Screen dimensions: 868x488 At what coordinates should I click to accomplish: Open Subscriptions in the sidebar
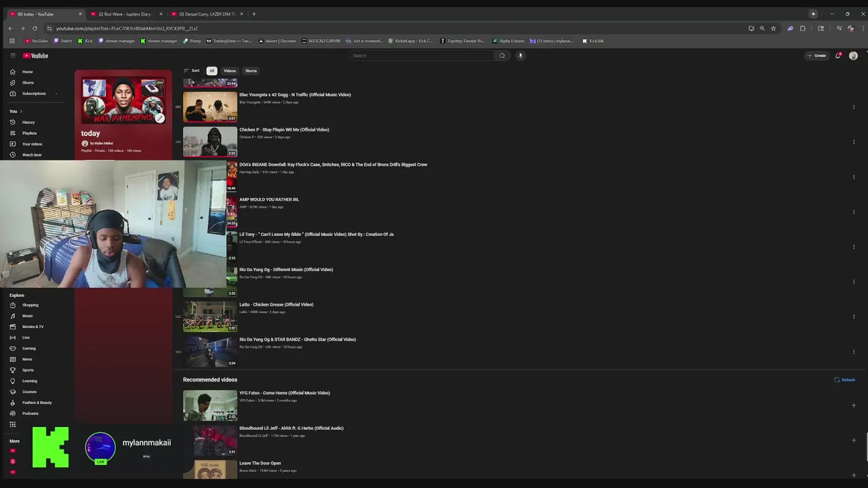[x=34, y=94]
